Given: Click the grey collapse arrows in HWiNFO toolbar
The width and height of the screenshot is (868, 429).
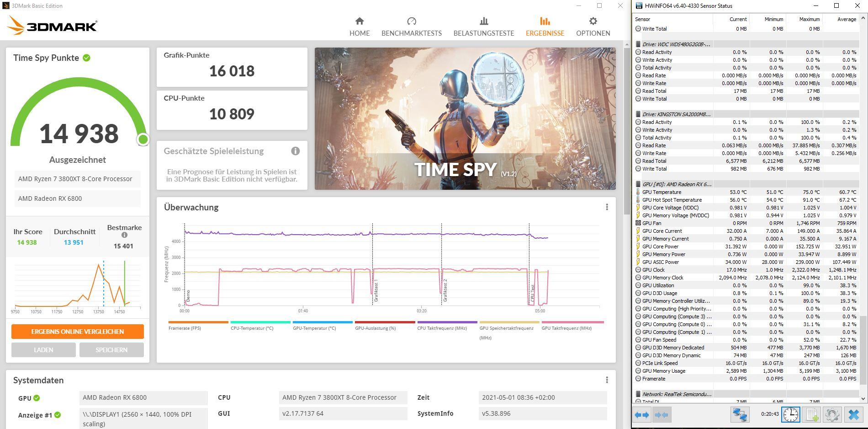Looking at the screenshot, I should tap(662, 415).
